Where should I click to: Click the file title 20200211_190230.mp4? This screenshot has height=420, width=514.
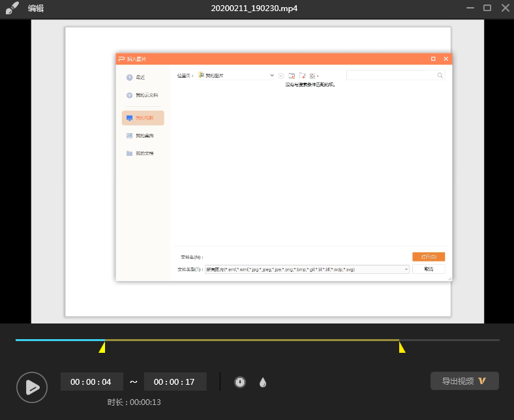coord(254,8)
